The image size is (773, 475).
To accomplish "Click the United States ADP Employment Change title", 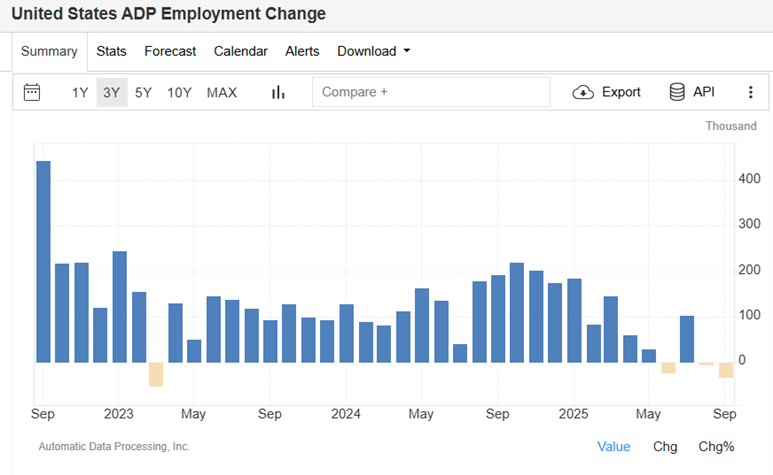I will 169,14.
